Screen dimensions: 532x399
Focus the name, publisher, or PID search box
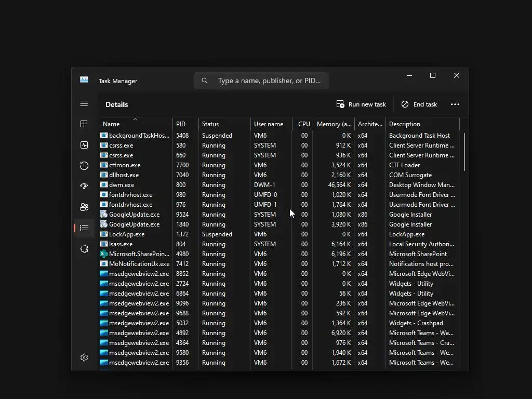point(261,81)
